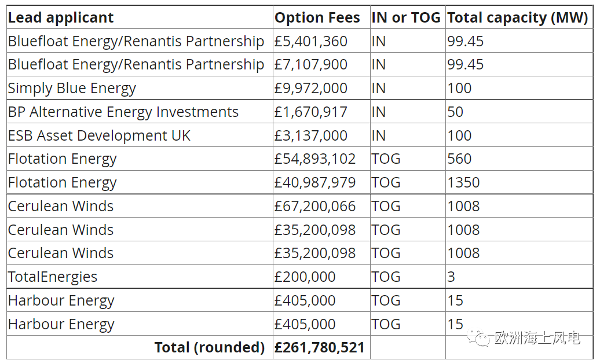This screenshot has height=364, width=600.
Task: Select the £200,000 TotalEnergies fee cell
Action: [x=305, y=277]
